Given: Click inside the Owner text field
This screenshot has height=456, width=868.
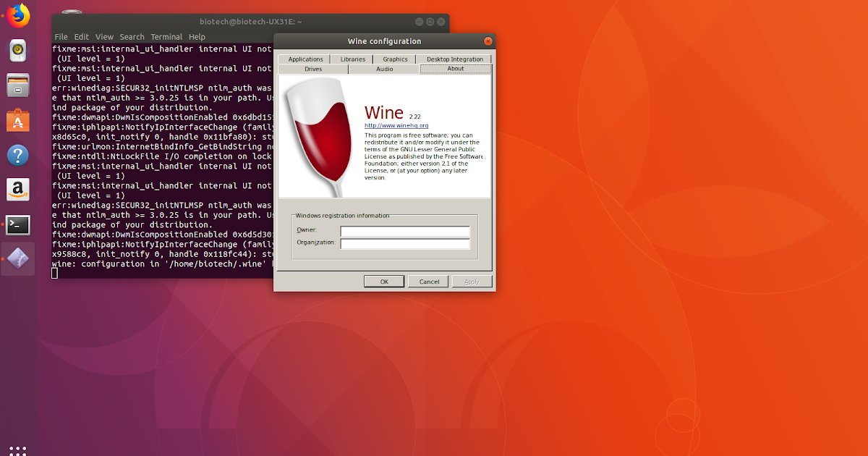Looking at the screenshot, I should (405, 231).
